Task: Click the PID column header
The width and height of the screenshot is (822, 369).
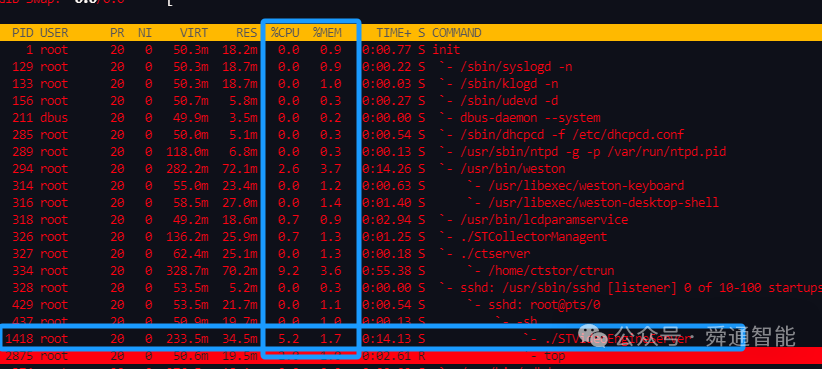Action: click(23, 33)
